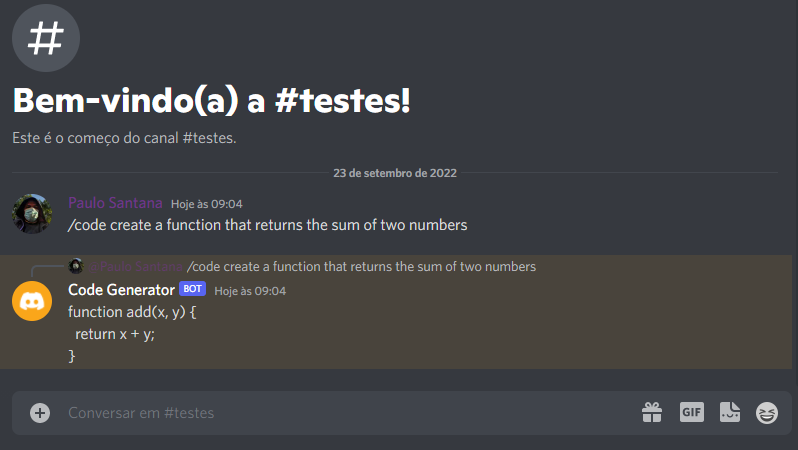The width and height of the screenshot is (798, 450).
Task: Click the BOT tag badge
Action: click(192, 289)
